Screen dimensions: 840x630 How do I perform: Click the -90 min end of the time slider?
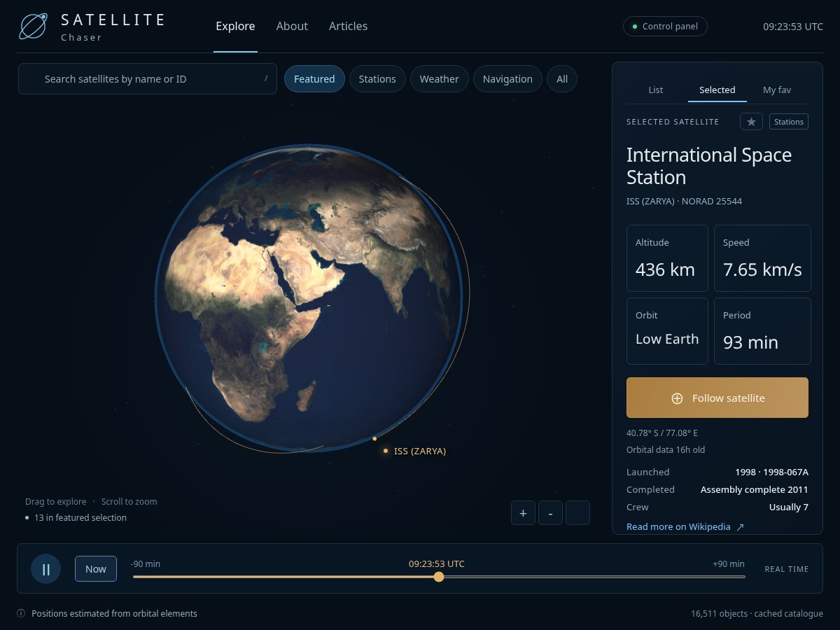(145, 564)
